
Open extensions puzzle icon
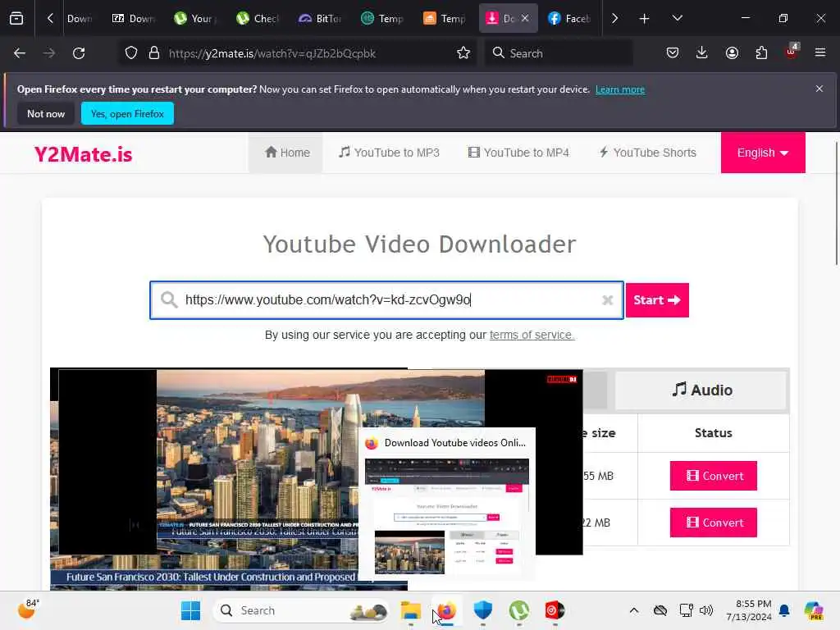point(761,53)
